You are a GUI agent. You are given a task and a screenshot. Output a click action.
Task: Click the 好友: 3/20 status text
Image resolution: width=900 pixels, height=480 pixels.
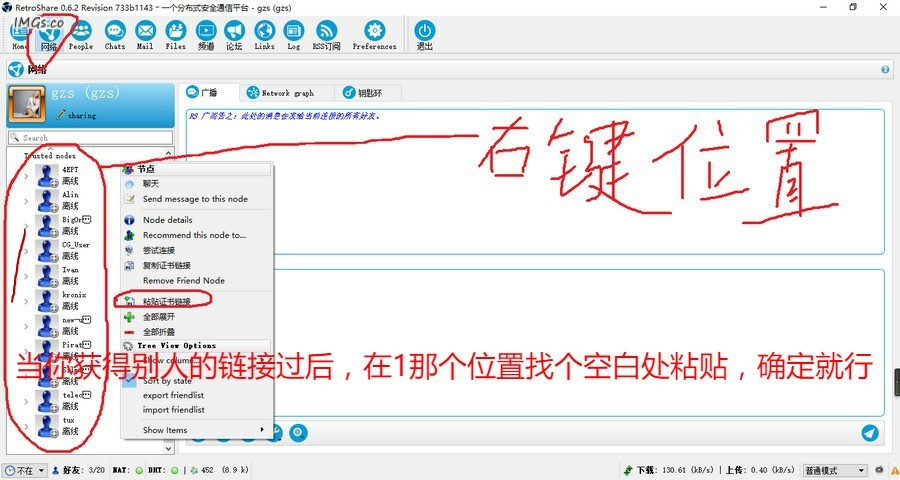coord(84,470)
